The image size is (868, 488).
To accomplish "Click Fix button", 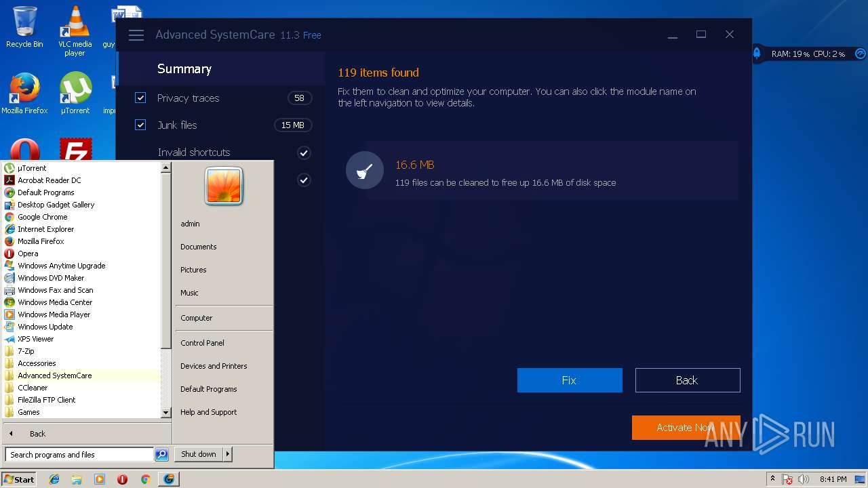I will [x=570, y=380].
